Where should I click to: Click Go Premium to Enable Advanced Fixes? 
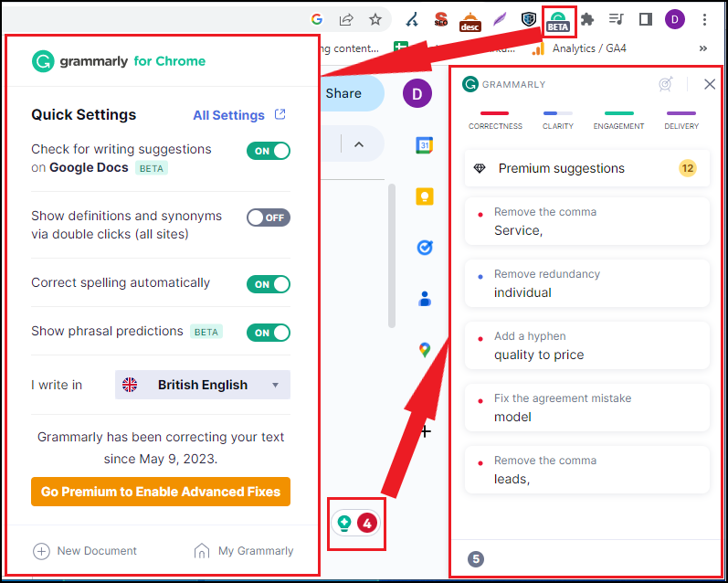[x=161, y=492]
